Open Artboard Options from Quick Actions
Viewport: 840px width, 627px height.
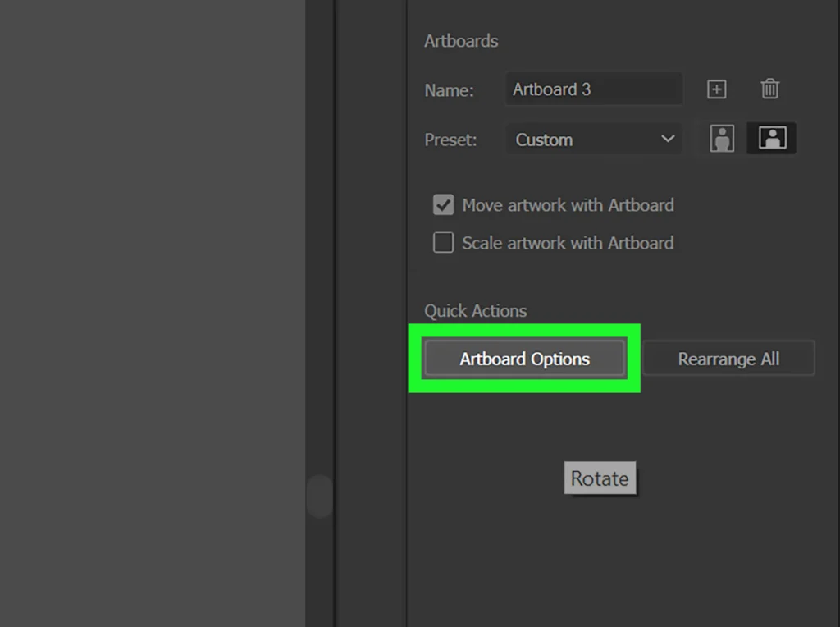click(x=524, y=359)
